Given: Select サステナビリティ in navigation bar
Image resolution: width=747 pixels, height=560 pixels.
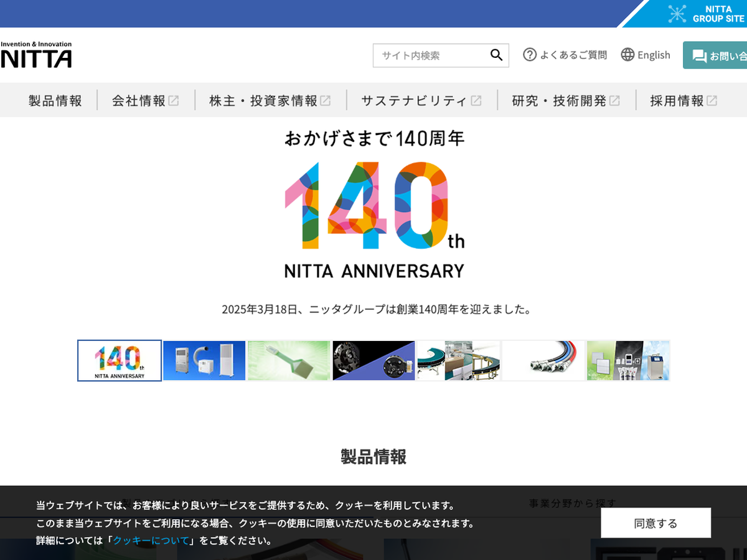Looking at the screenshot, I should click(x=414, y=100).
